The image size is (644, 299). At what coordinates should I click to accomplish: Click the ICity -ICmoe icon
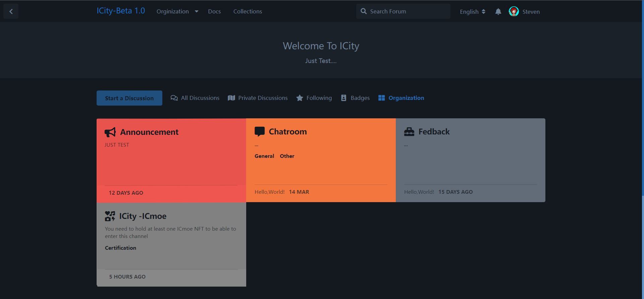click(110, 216)
